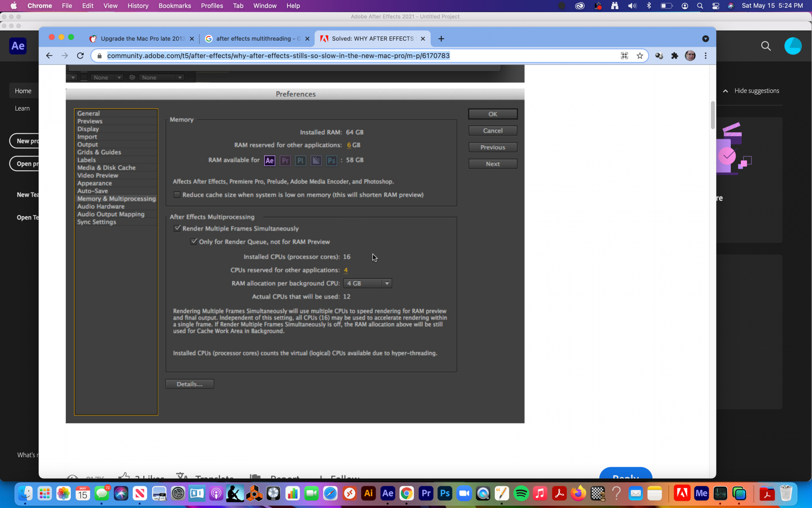Click Chrome extensions puzzle icon
The height and width of the screenshot is (508, 812).
pyautogui.click(x=674, y=56)
